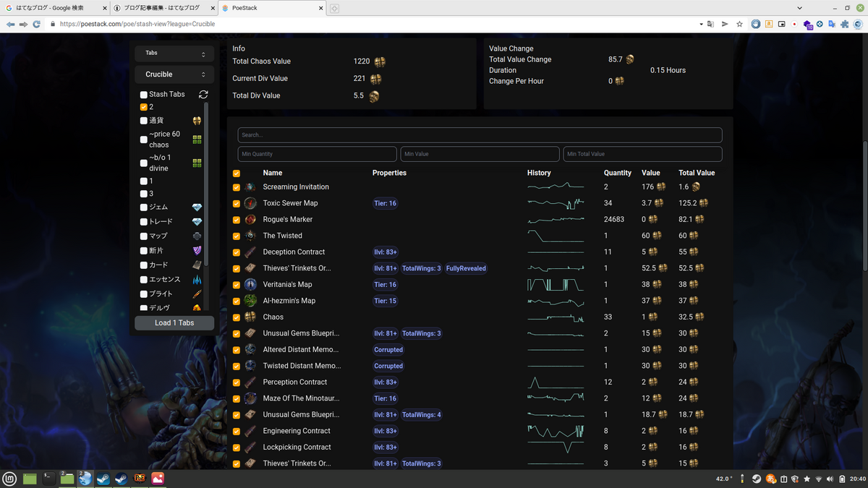Viewport: 868px width, 488px height.
Task: Click the gem icon beside ジェム tab
Action: click(x=197, y=207)
